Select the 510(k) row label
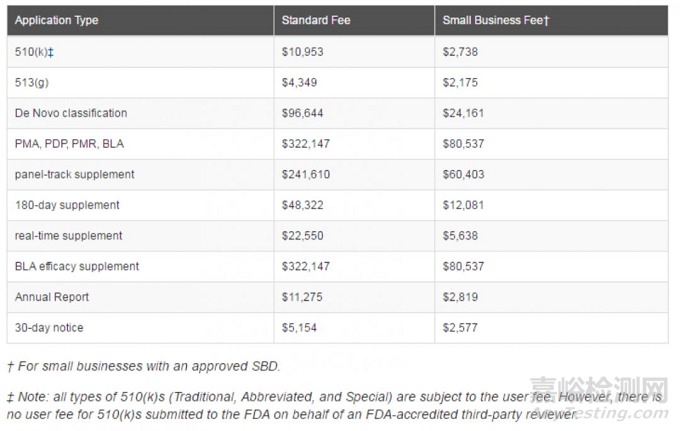 pyautogui.click(x=35, y=51)
